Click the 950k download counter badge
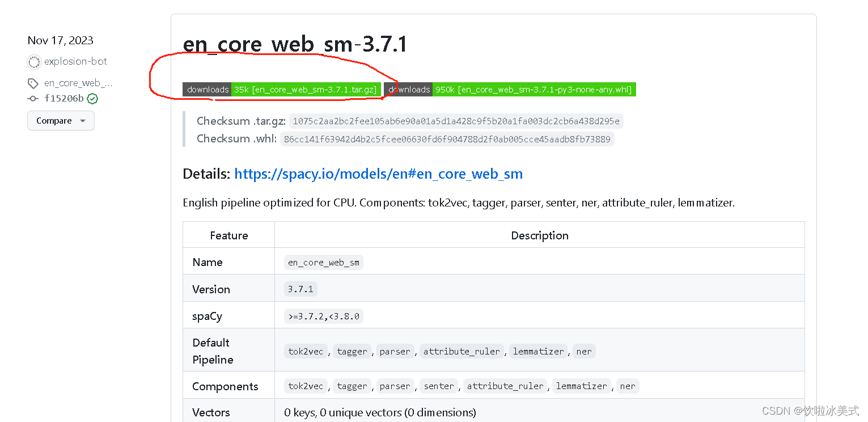Image resolution: width=868 pixels, height=422 pixels. 533,89
